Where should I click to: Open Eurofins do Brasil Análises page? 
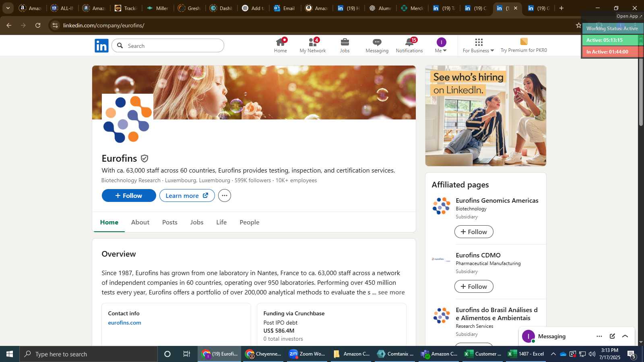tap(497, 314)
